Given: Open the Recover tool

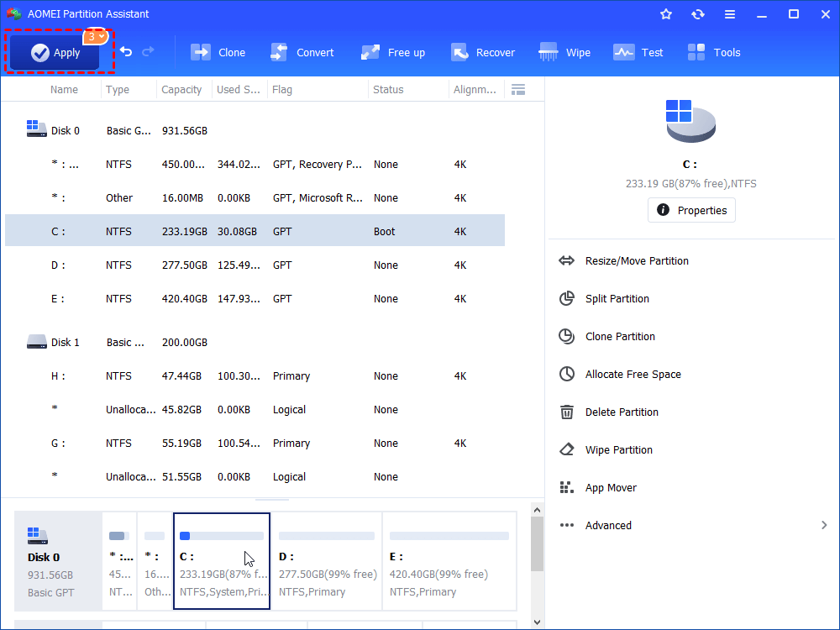Looking at the screenshot, I should coord(483,52).
